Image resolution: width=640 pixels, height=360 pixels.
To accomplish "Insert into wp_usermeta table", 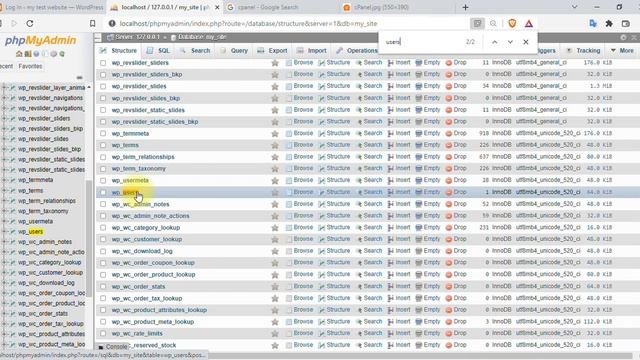I will 399,180.
